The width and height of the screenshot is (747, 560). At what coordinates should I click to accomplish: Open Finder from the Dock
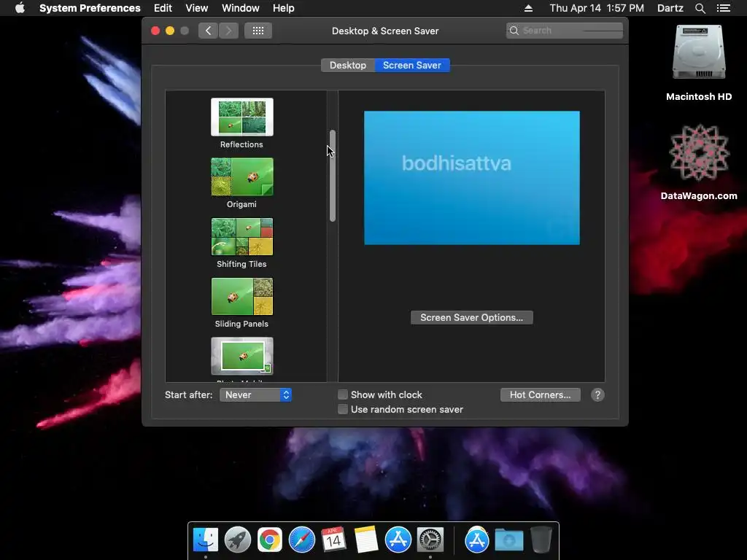point(205,540)
